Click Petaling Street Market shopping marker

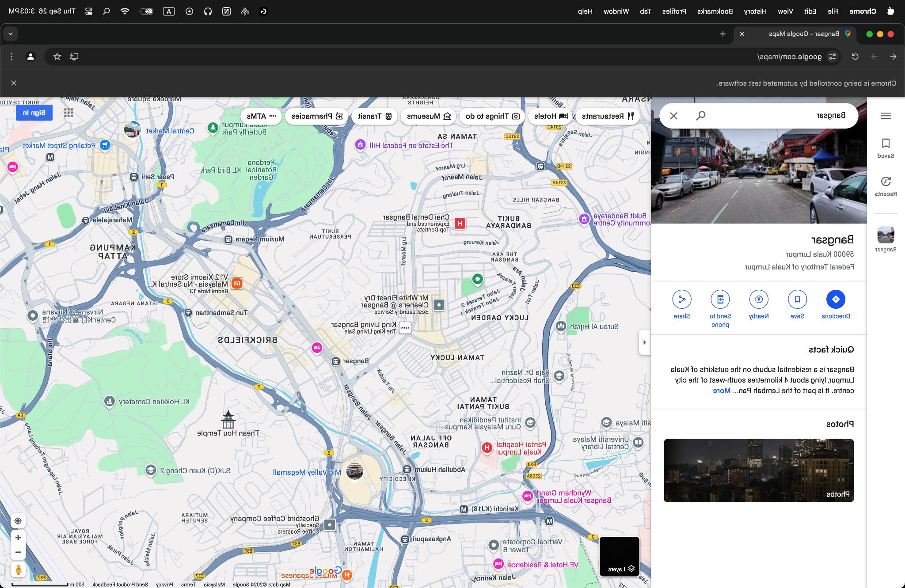[x=105, y=144]
